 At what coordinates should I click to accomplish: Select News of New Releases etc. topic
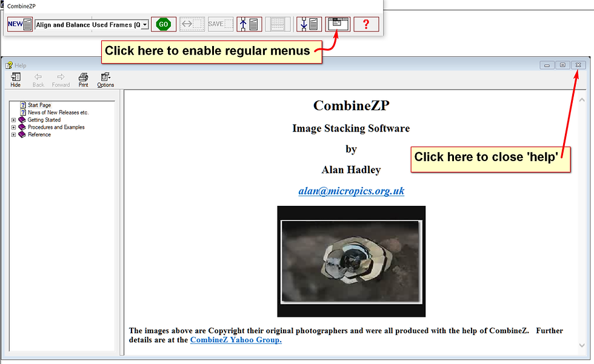[x=58, y=113]
